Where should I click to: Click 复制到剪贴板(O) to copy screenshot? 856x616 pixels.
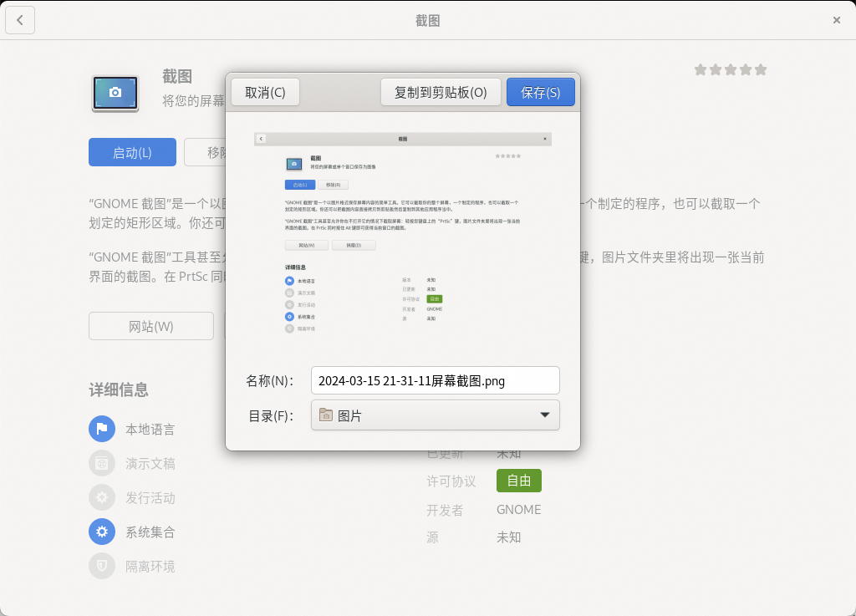point(441,92)
